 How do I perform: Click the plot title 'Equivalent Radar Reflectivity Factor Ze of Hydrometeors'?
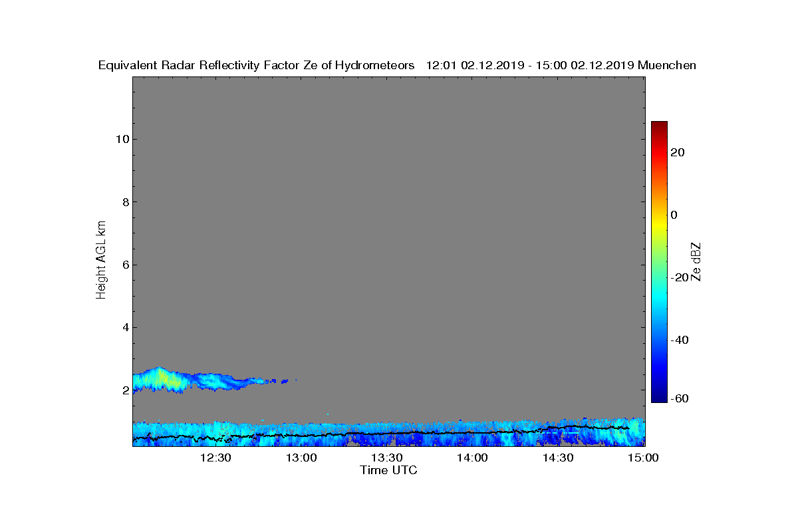tap(257, 65)
